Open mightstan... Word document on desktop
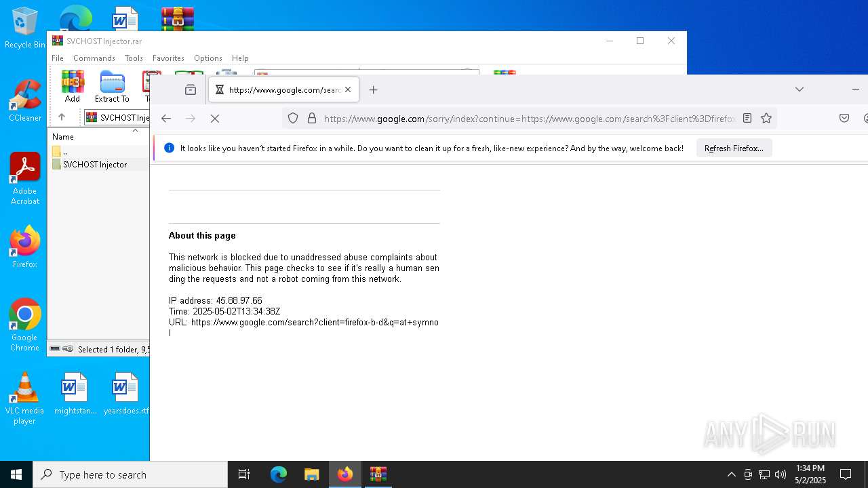 coord(75,393)
